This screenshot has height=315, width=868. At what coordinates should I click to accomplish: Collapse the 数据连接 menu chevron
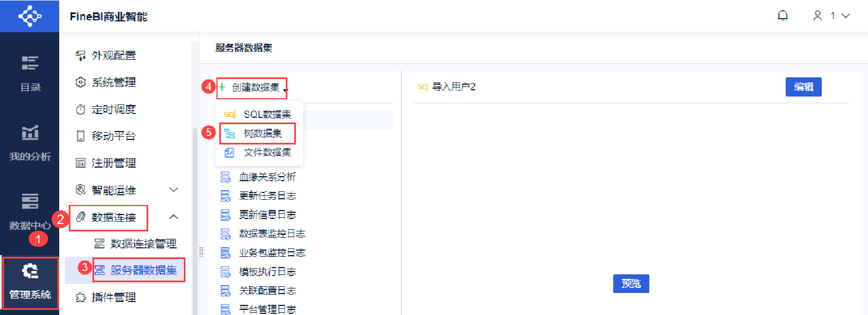pos(174,217)
